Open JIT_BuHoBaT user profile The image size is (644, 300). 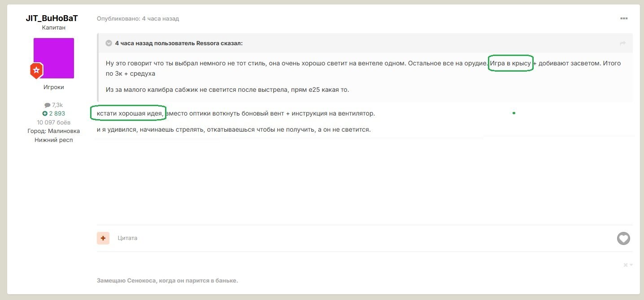point(52,18)
